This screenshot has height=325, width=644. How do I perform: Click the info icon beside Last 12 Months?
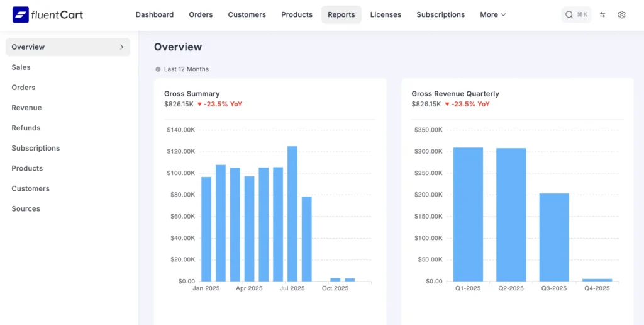(x=158, y=69)
